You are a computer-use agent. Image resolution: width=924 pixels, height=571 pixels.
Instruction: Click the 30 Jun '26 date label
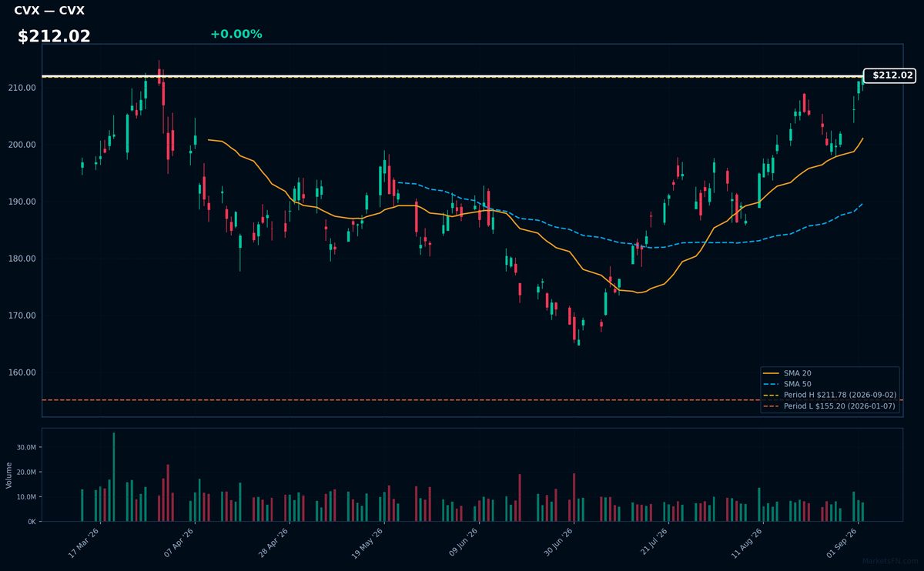(559, 543)
